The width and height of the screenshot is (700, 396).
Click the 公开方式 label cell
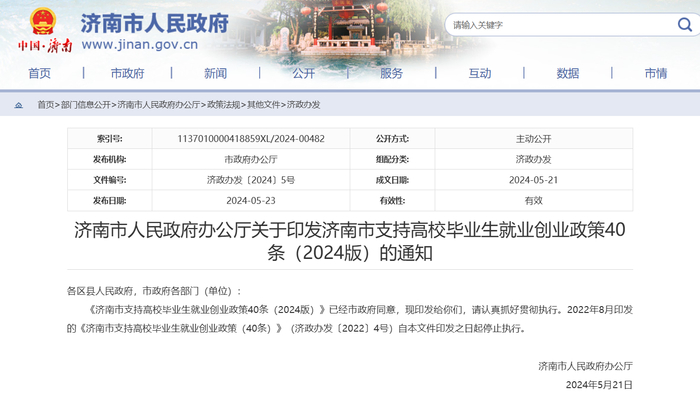392,139
